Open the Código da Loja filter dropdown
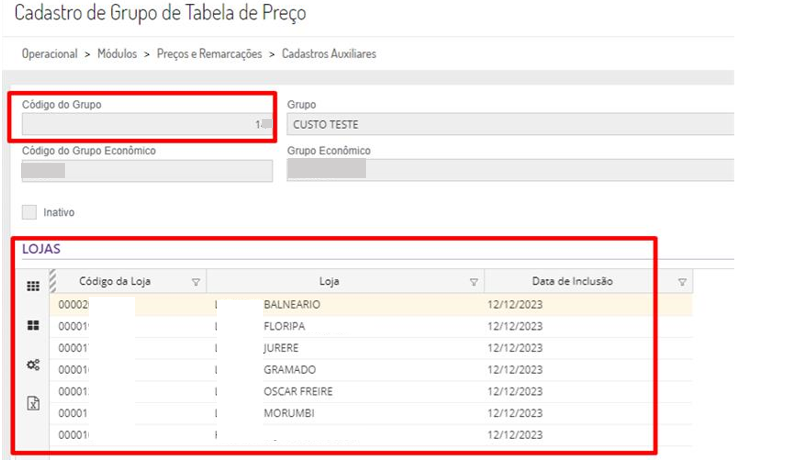 click(x=196, y=282)
